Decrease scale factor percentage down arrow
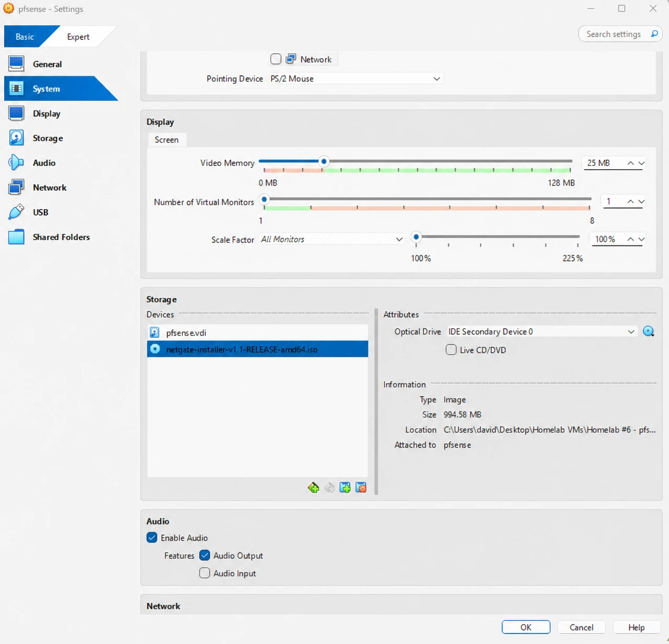 [x=641, y=239]
